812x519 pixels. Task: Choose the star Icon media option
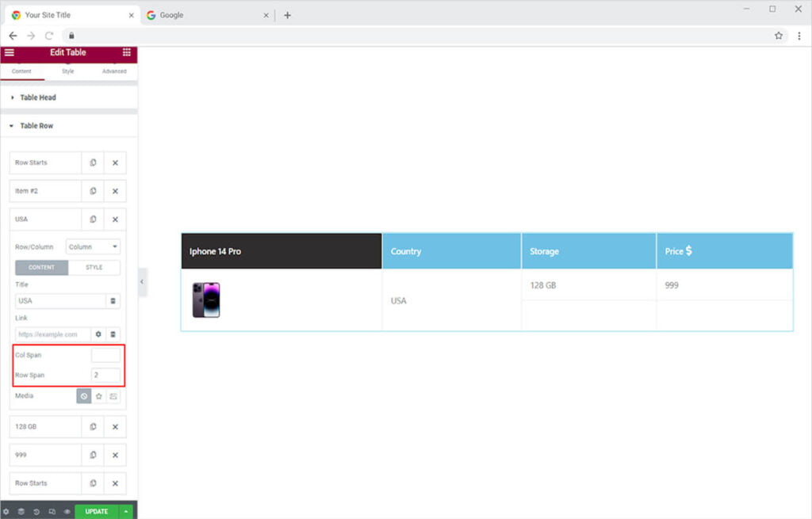coord(99,396)
